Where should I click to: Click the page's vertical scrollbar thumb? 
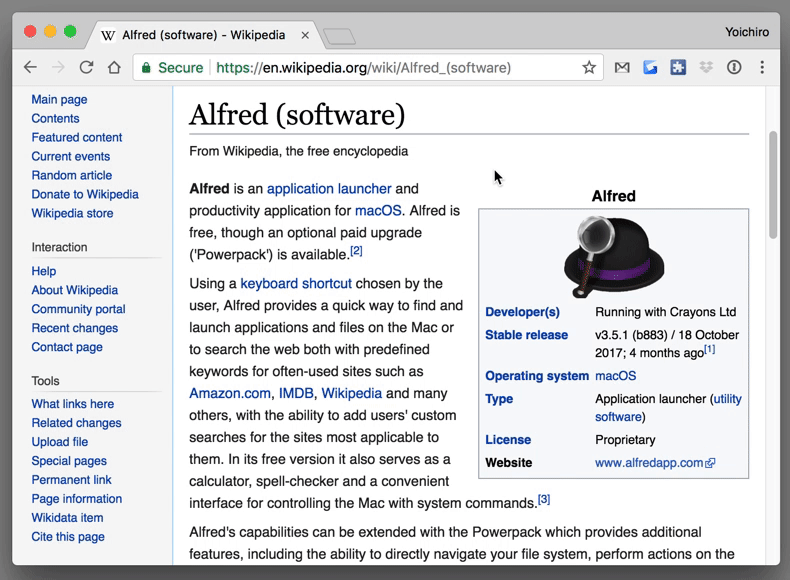(x=773, y=184)
